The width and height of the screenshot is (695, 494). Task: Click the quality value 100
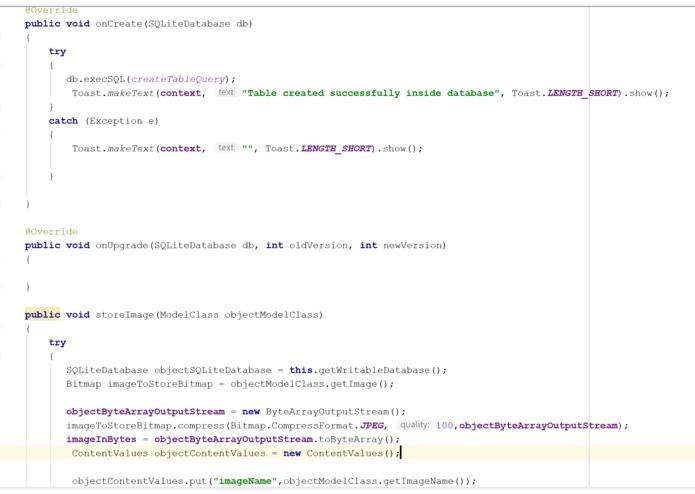[444, 425]
